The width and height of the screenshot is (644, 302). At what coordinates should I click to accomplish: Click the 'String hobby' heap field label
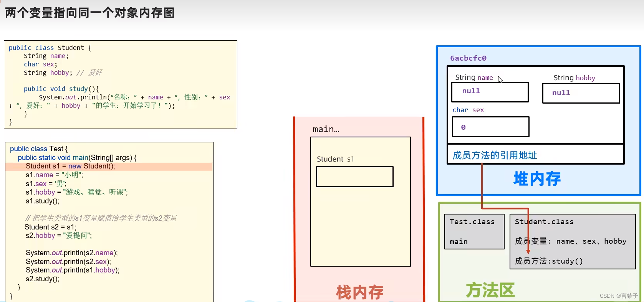pyautogui.click(x=574, y=78)
